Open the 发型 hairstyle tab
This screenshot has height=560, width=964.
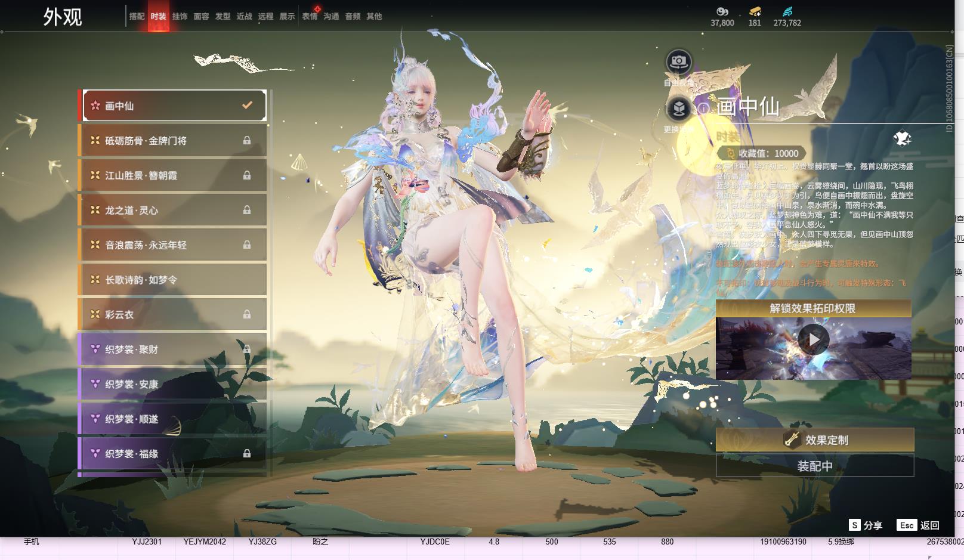(x=223, y=16)
